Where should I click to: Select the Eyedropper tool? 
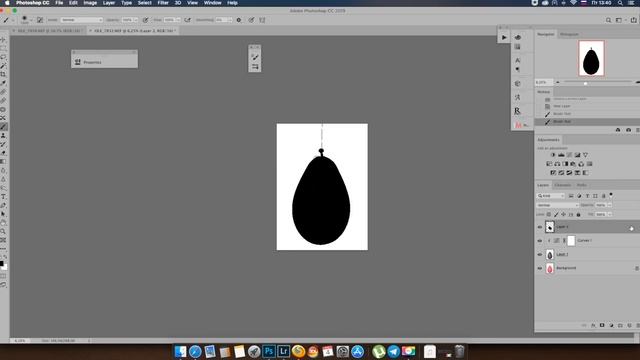click(x=3, y=83)
